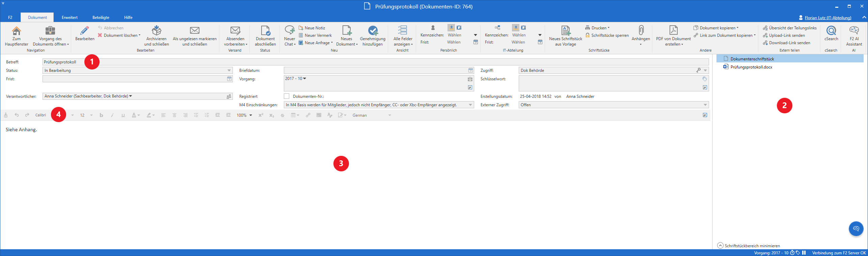868x256 pixels.
Task: Open the editor language dropdown showing German
Action: coord(389,115)
